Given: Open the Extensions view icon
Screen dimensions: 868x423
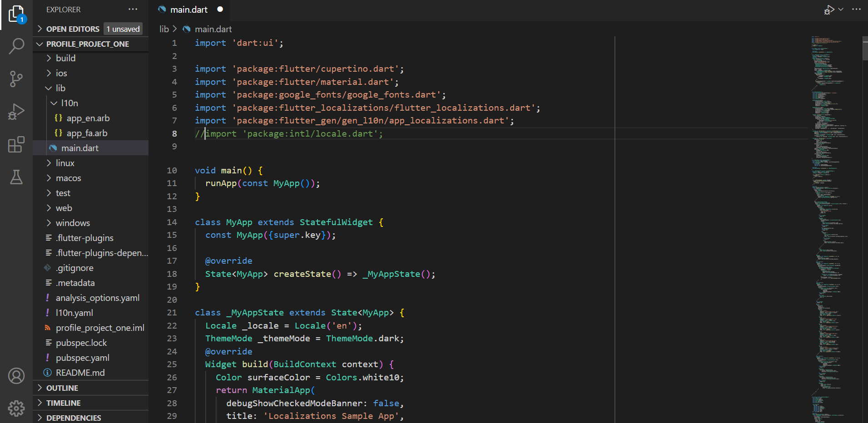Looking at the screenshot, I should tap(16, 144).
